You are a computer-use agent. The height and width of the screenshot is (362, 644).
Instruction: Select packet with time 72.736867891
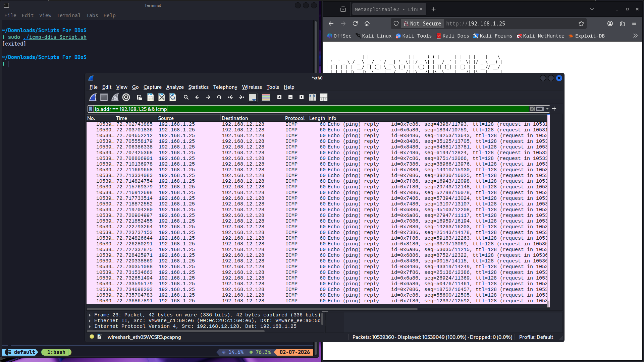tap(317, 301)
